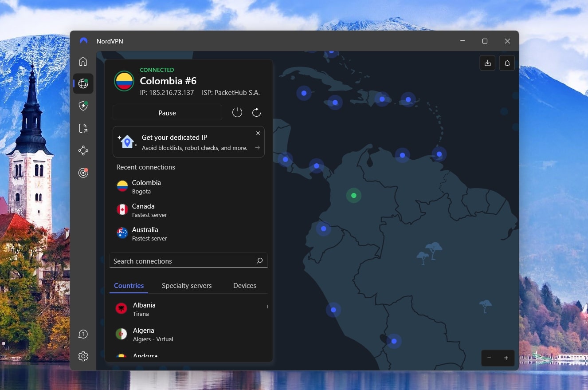
Task: Disconnect VPN with power button
Action: coord(237,112)
